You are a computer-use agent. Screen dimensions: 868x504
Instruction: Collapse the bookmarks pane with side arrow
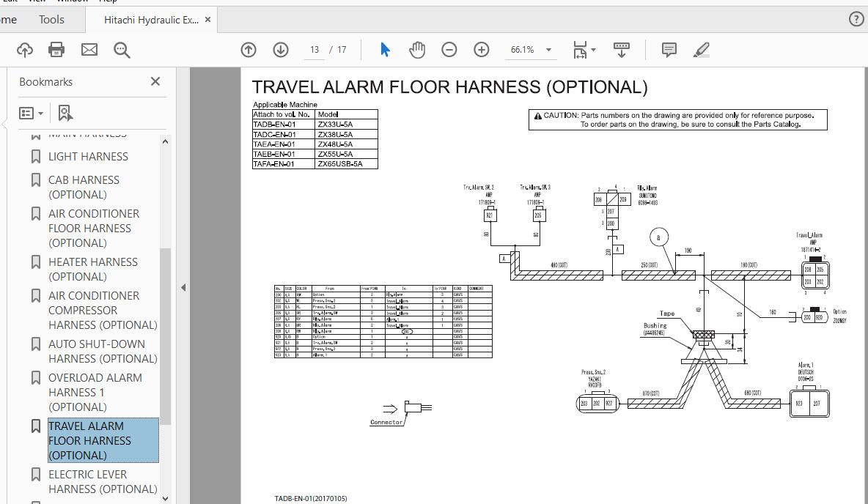click(x=183, y=287)
